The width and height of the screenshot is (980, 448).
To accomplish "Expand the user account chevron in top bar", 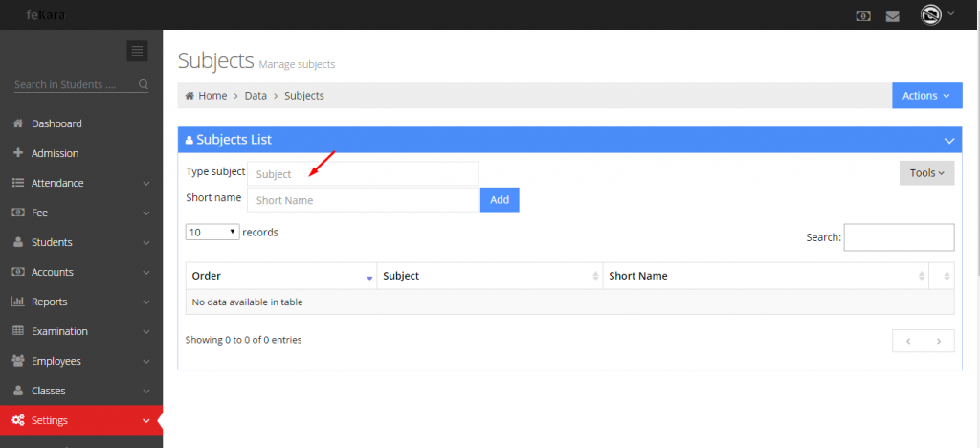I will (x=951, y=13).
